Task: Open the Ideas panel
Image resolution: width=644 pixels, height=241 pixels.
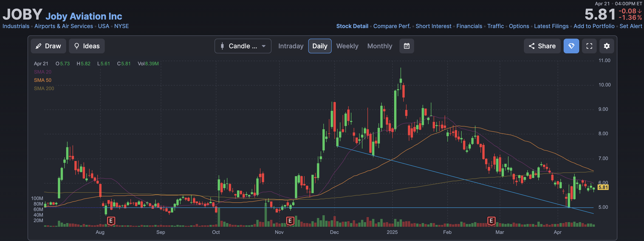Action: (x=87, y=46)
